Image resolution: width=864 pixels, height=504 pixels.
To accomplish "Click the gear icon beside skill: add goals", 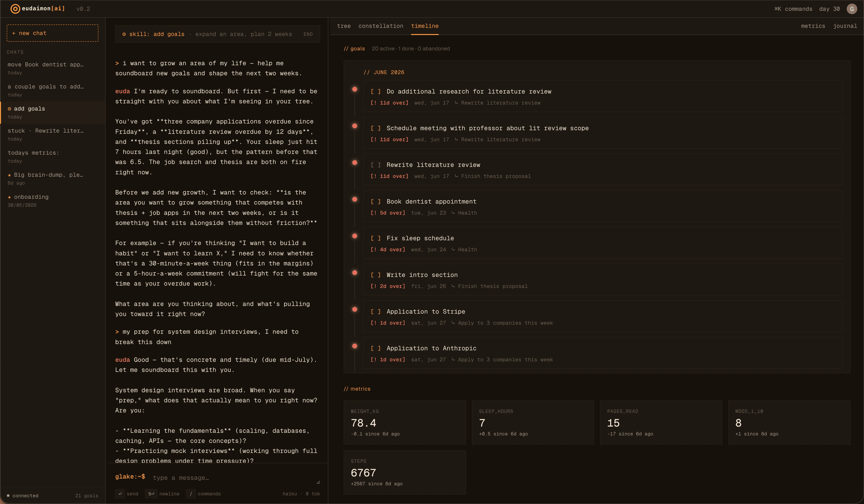I will pyautogui.click(x=124, y=34).
